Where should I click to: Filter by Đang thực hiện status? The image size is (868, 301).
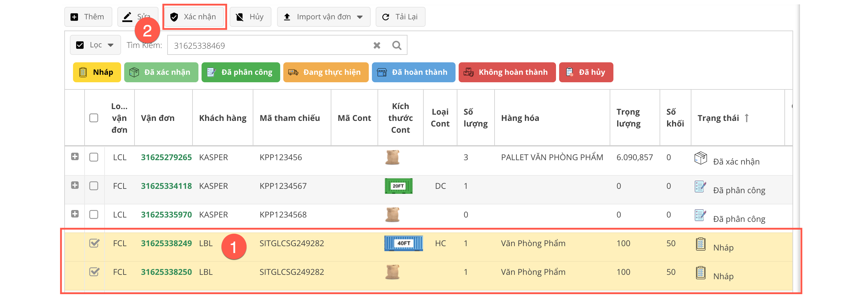[325, 72]
